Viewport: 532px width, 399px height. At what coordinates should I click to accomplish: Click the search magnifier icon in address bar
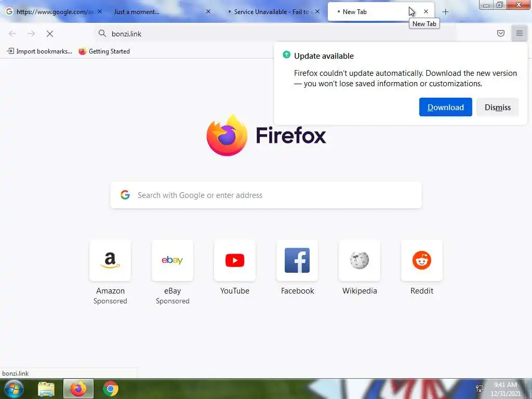(102, 33)
